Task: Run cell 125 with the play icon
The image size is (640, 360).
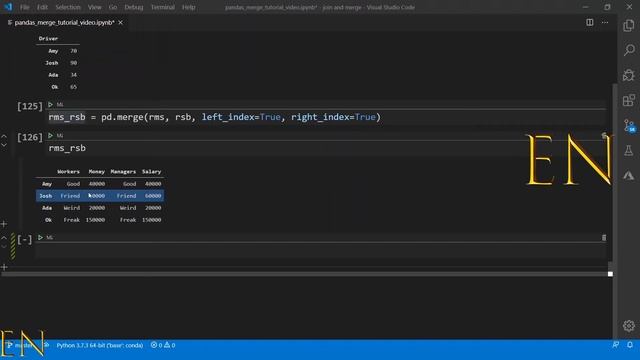Action: 51,105
